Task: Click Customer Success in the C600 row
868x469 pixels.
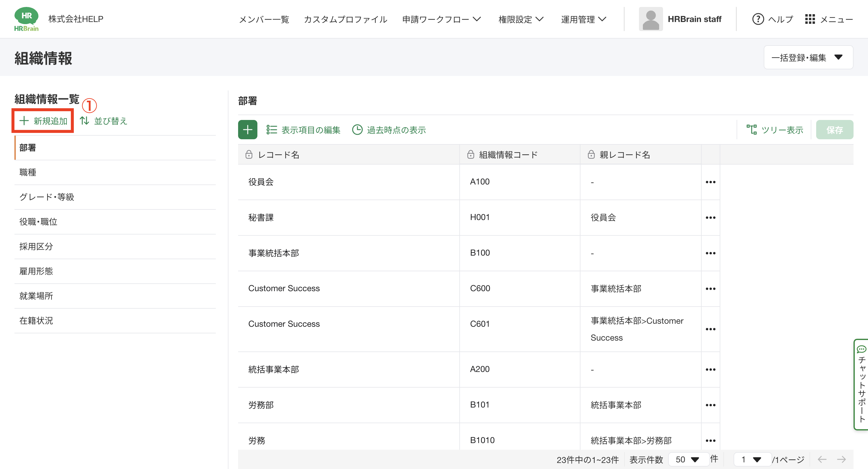Action: click(x=284, y=288)
